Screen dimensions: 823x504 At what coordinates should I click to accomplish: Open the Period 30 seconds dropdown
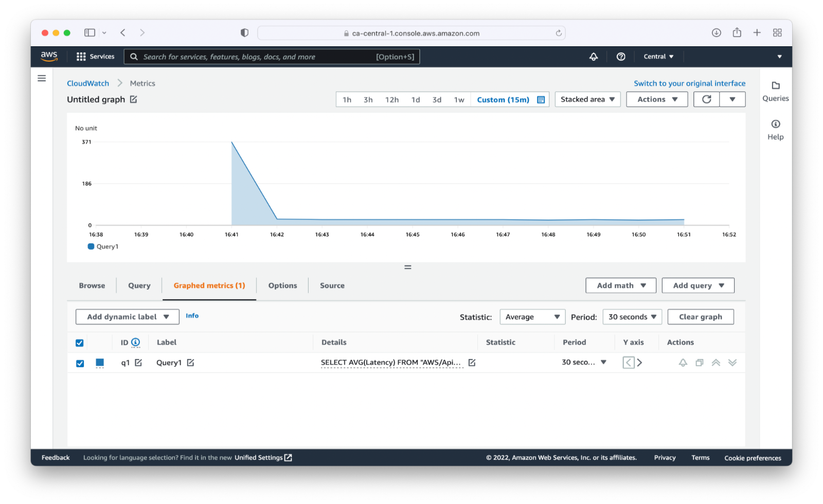coord(632,317)
